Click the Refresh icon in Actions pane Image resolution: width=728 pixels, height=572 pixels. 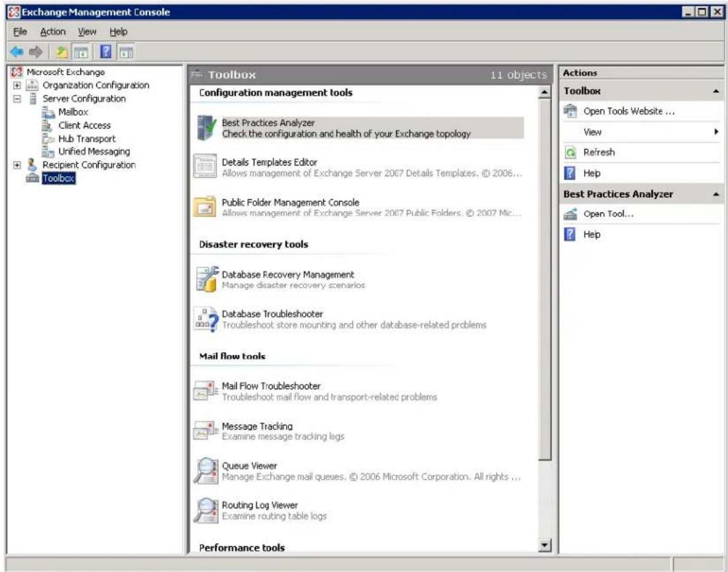[x=570, y=152]
